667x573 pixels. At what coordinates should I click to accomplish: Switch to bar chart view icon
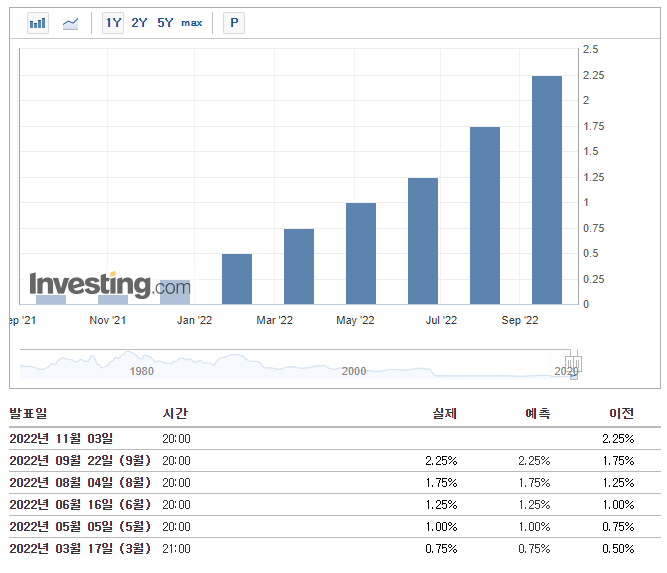pos(38,23)
